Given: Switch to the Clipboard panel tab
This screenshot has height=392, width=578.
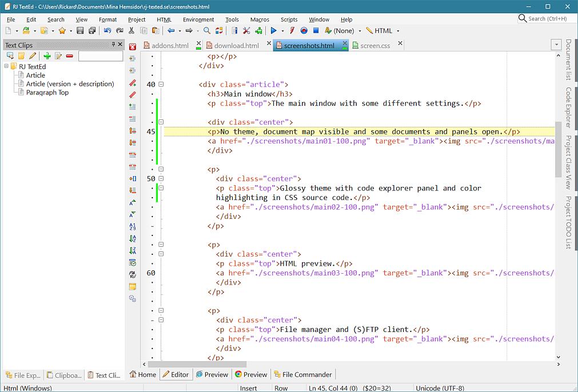Looking at the screenshot, I should [x=64, y=375].
